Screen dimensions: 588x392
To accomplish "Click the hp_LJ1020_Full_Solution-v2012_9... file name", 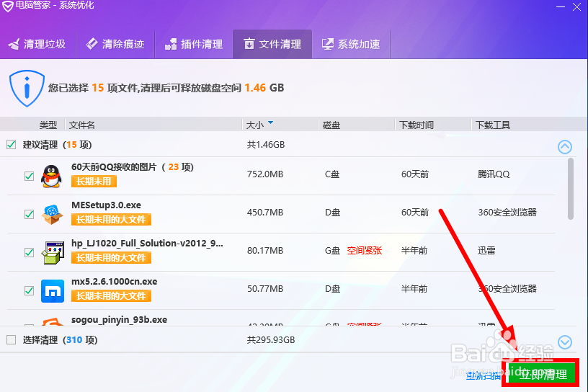I will pos(147,244).
